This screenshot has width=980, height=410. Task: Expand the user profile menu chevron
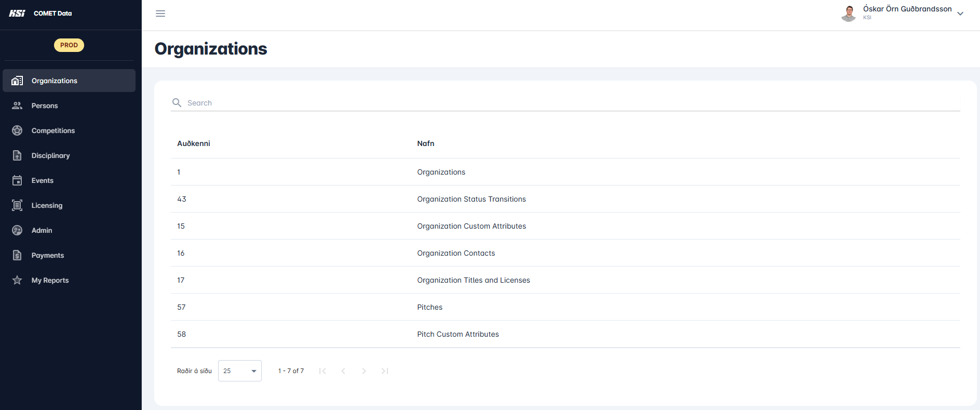click(960, 14)
